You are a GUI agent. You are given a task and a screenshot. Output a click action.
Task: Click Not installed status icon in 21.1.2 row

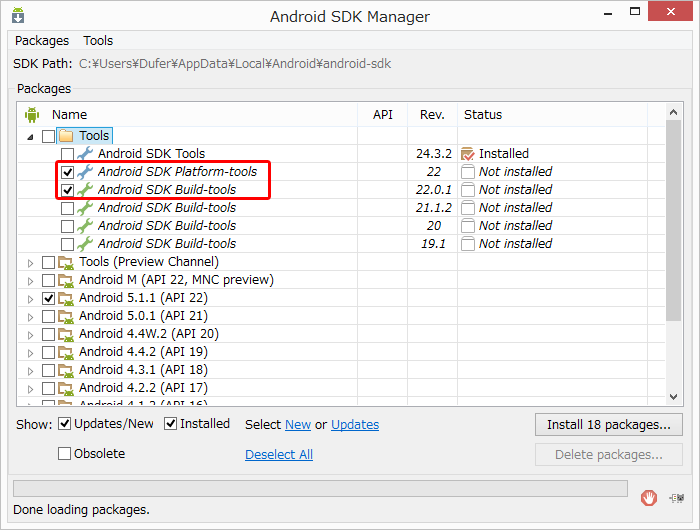467,208
